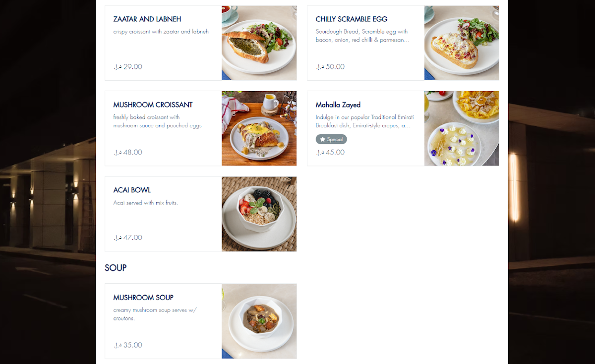Open the Acai Bowl picture
Image resolution: width=595 pixels, height=364 pixels.
pos(259,214)
